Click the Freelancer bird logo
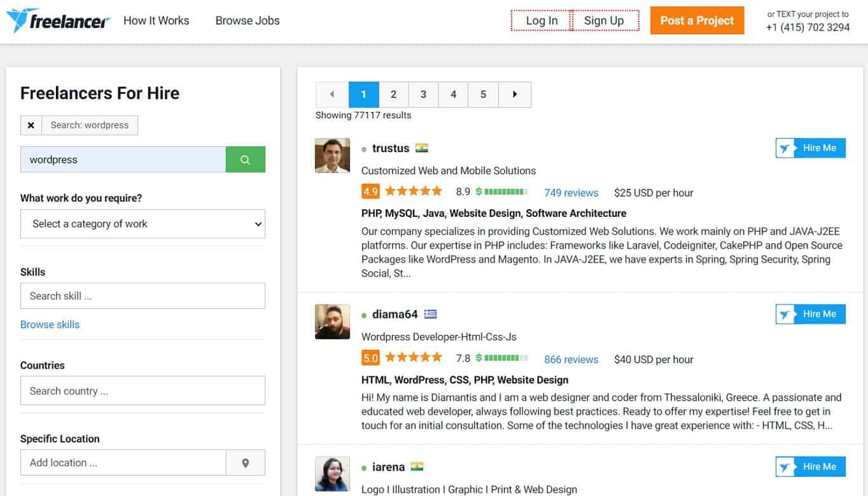Screen dimensions: 868x496 point(20,20)
